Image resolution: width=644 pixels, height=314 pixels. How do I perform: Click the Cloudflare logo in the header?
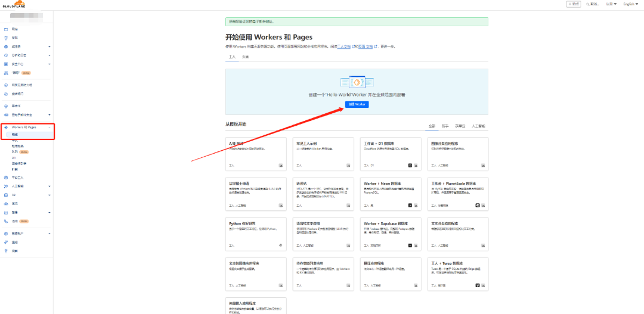tap(14, 4)
